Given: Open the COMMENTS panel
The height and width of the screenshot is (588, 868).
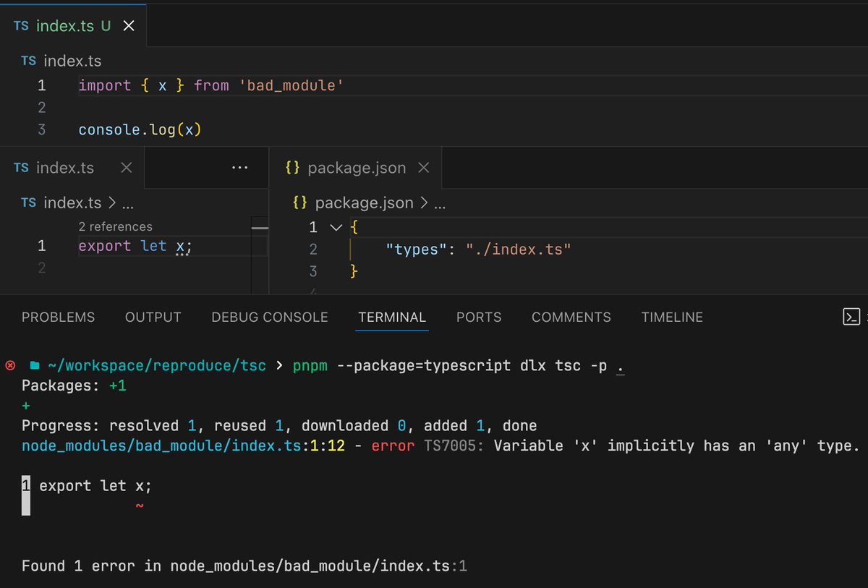Looking at the screenshot, I should [571, 317].
